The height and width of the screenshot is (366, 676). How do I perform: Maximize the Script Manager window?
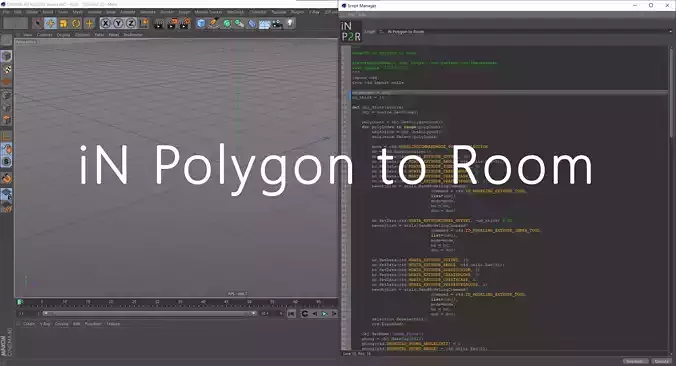click(x=651, y=6)
